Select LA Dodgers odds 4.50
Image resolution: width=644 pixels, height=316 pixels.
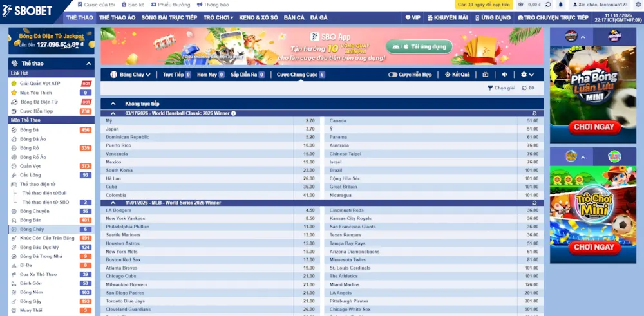click(310, 210)
